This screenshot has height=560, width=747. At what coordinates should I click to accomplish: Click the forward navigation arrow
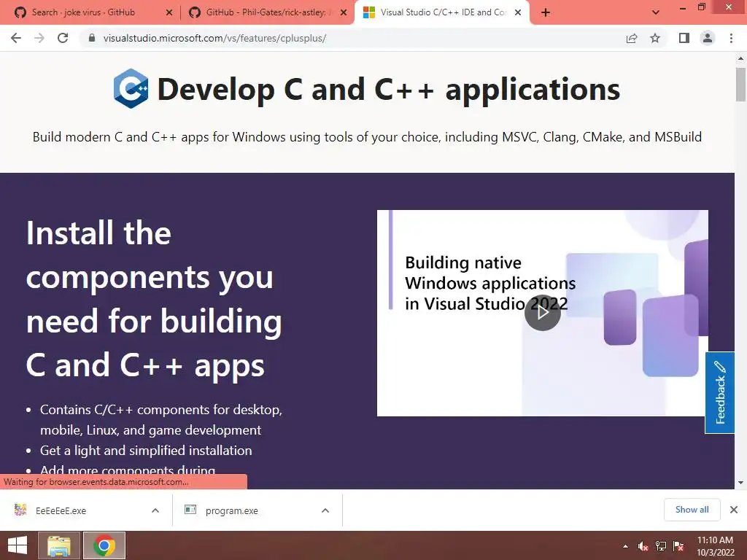[39, 38]
